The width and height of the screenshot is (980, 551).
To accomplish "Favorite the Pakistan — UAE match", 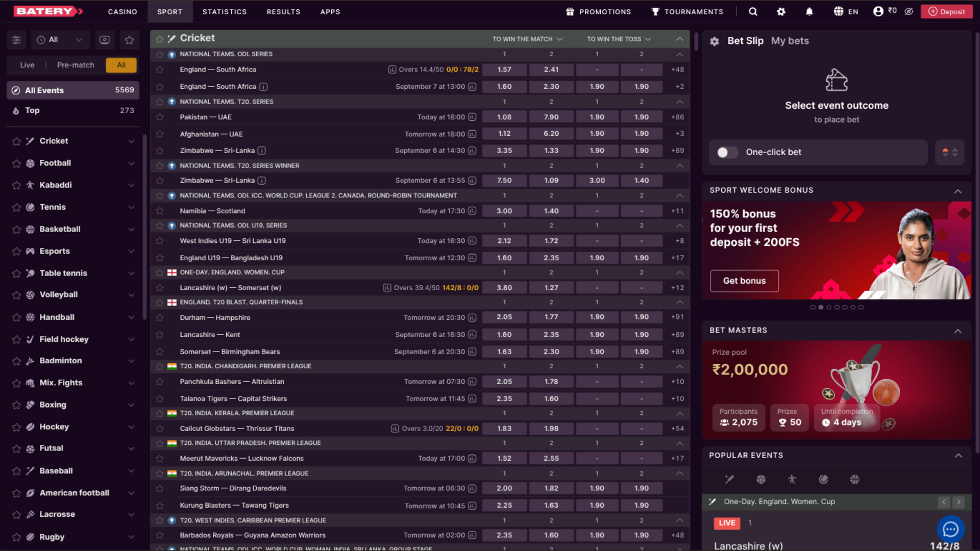I will click(160, 117).
